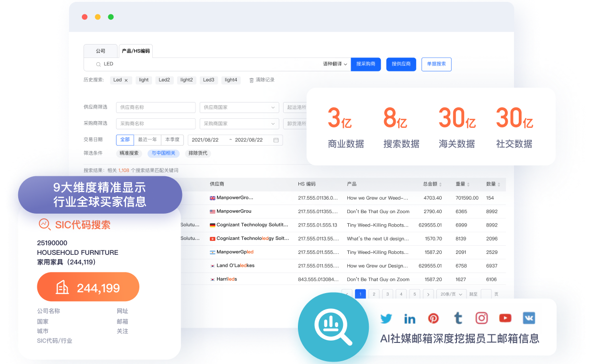Switch to the 公司 tab
Viewport: 593px width, 364px height.
100,51
